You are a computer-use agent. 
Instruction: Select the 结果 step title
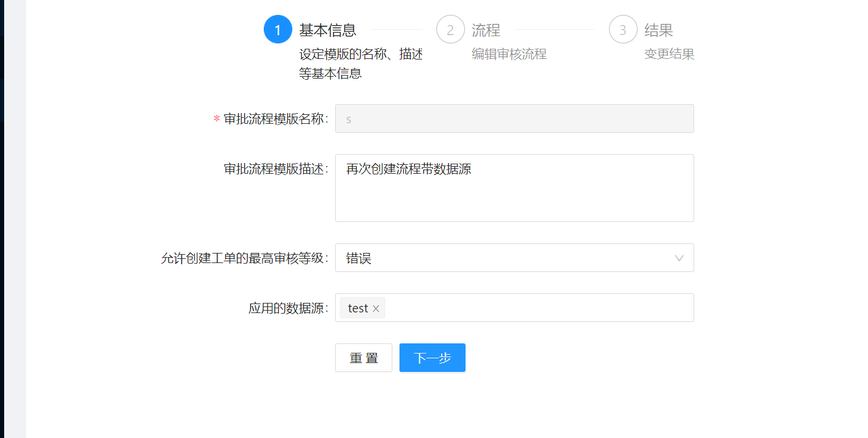(658, 30)
